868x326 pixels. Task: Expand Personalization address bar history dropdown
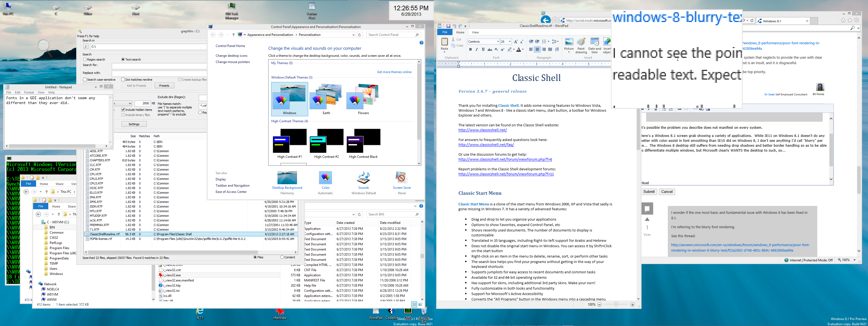point(353,35)
